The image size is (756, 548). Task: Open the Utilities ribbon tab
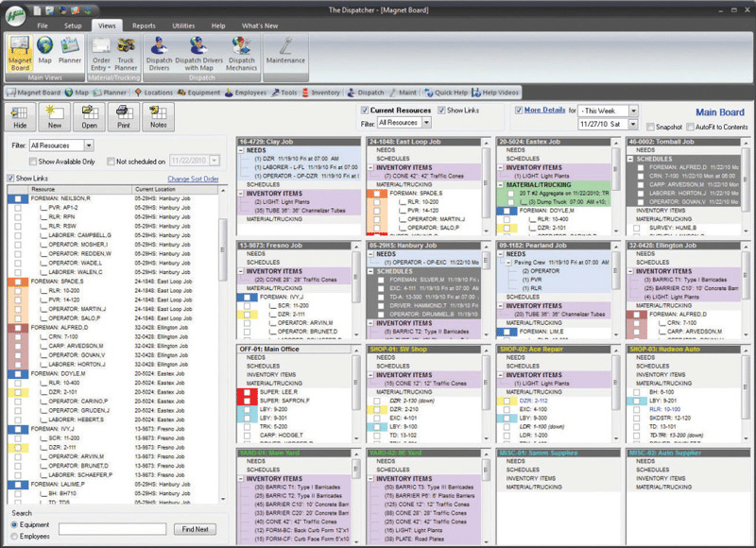tap(182, 26)
